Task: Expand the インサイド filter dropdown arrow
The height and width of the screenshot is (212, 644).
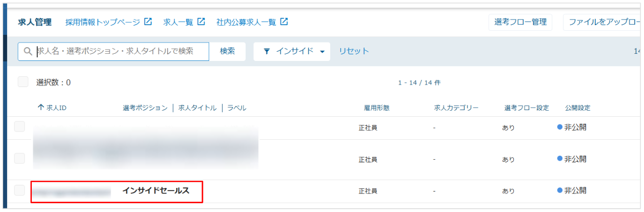Action: pos(323,52)
